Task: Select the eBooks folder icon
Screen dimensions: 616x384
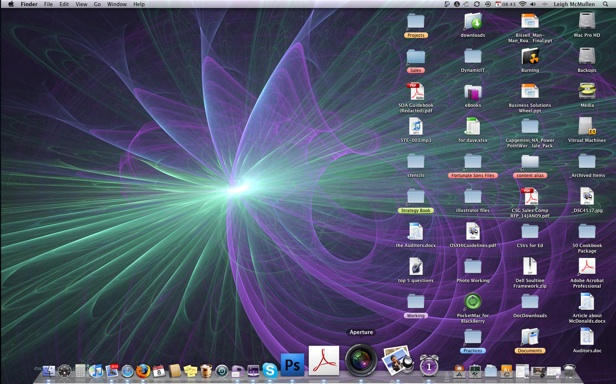Action: [473, 91]
